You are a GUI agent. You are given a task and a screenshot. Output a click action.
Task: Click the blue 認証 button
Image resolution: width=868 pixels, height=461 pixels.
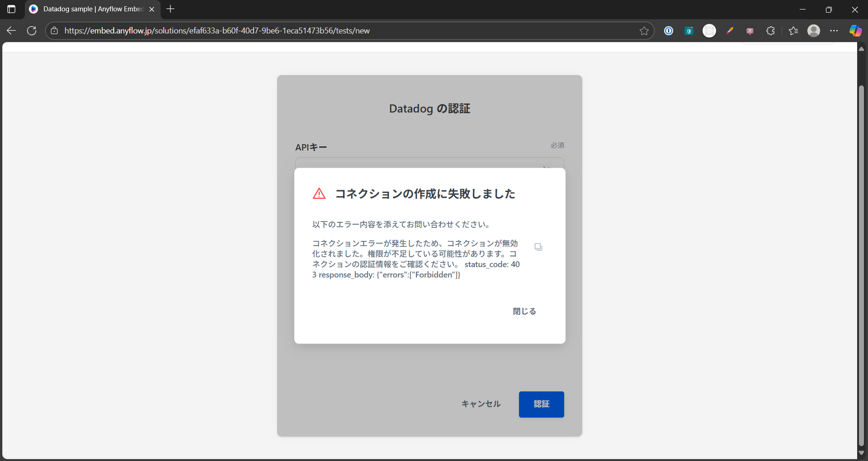click(x=541, y=404)
